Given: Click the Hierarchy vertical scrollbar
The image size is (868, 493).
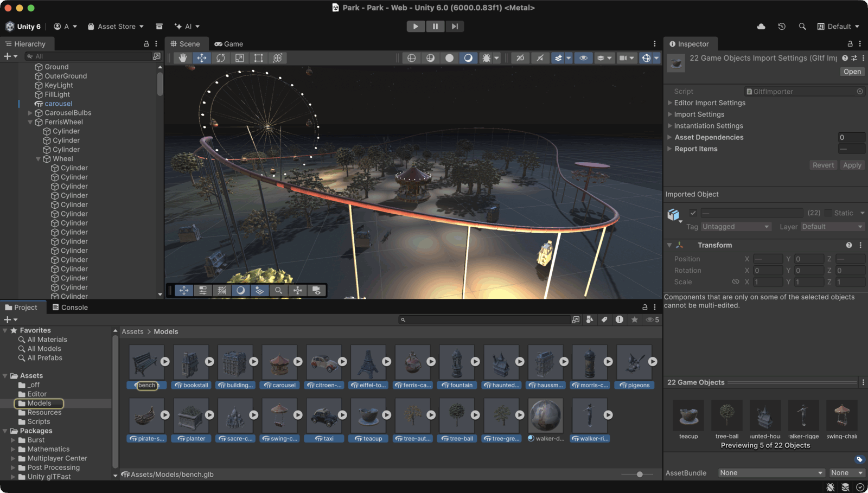Looking at the screenshot, I should (160, 84).
